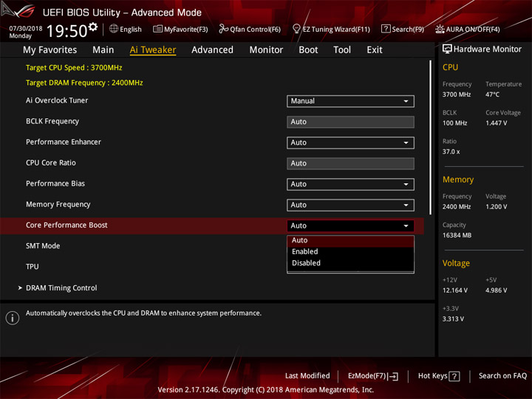Viewport: 532px width, 399px height.
Task: Select Enabled in the Core Performance Boost list
Action: 350,252
